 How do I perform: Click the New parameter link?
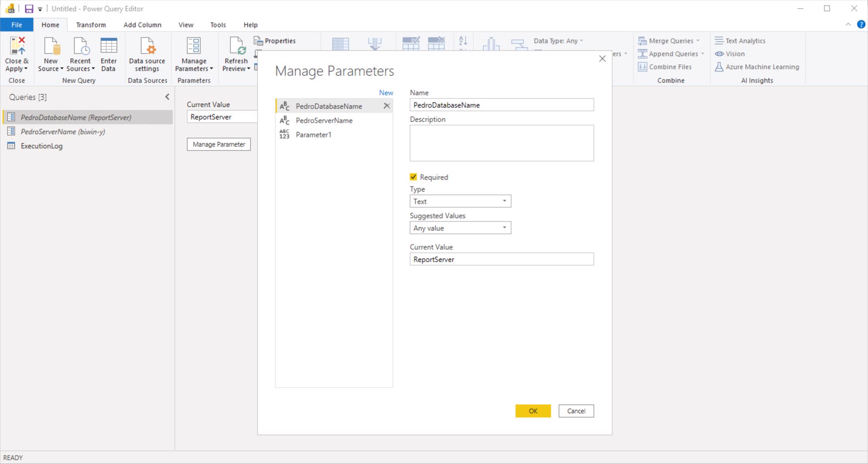(x=386, y=93)
